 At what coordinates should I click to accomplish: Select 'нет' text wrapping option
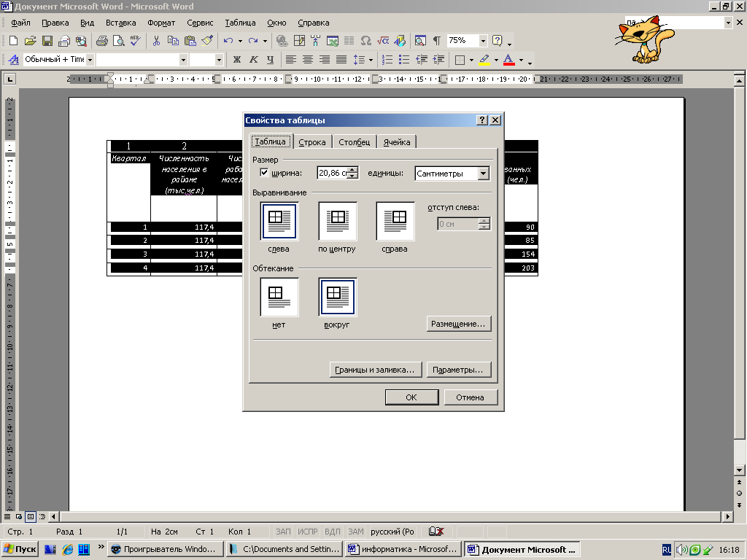pos(279,297)
